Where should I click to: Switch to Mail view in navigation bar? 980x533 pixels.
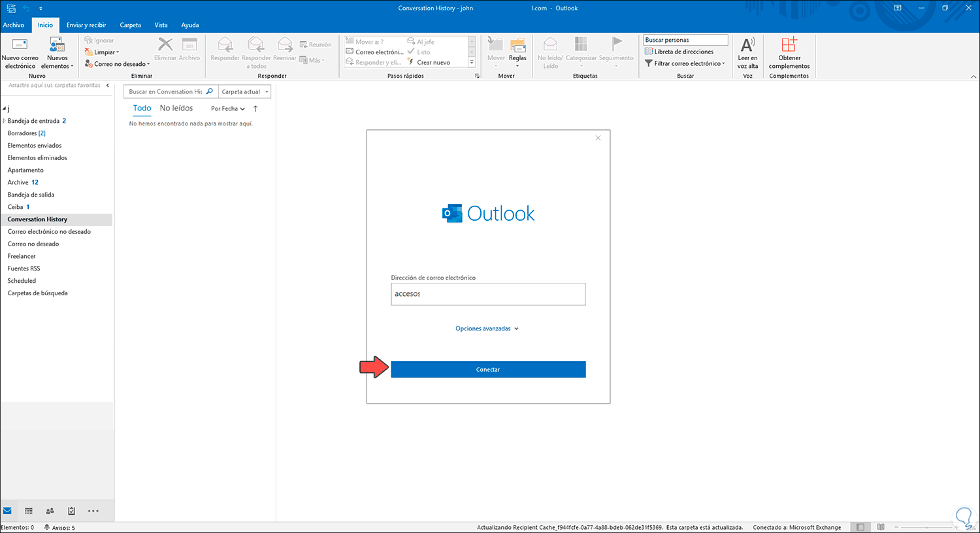click(7, 511)
